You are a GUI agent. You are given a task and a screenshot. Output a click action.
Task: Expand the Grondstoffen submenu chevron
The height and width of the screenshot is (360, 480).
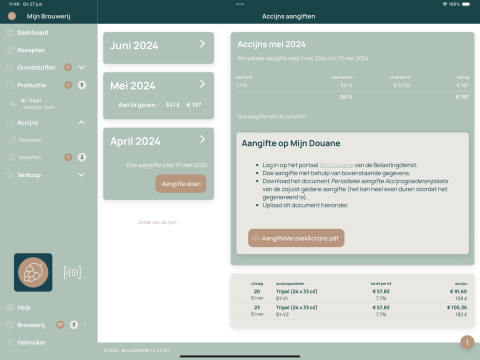(x=82, y=67)
